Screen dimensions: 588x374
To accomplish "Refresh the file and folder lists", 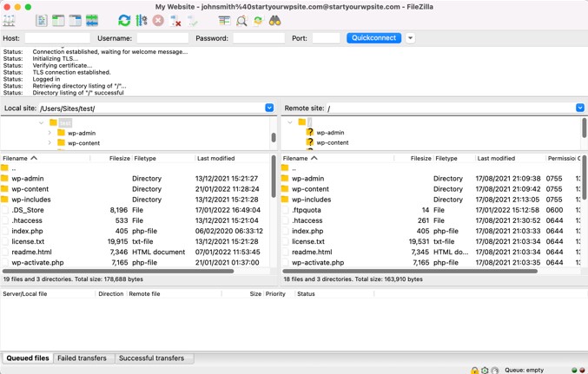I will (x=124, y=21).
